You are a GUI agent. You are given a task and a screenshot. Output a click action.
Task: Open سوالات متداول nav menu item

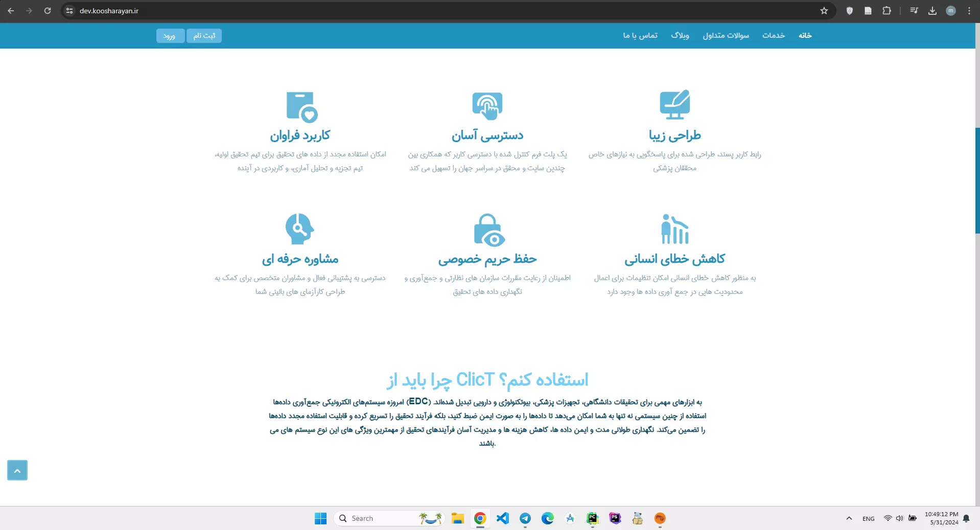tap(726, 35)
